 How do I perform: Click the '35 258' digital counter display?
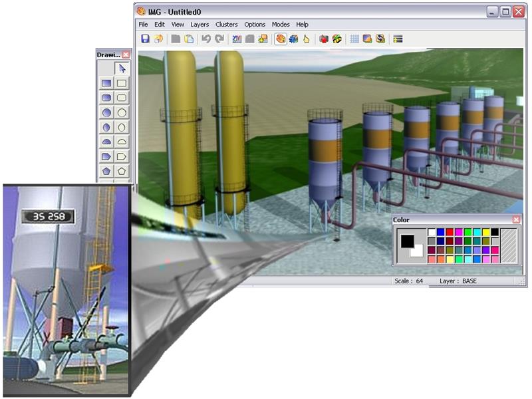coord(48,217)
